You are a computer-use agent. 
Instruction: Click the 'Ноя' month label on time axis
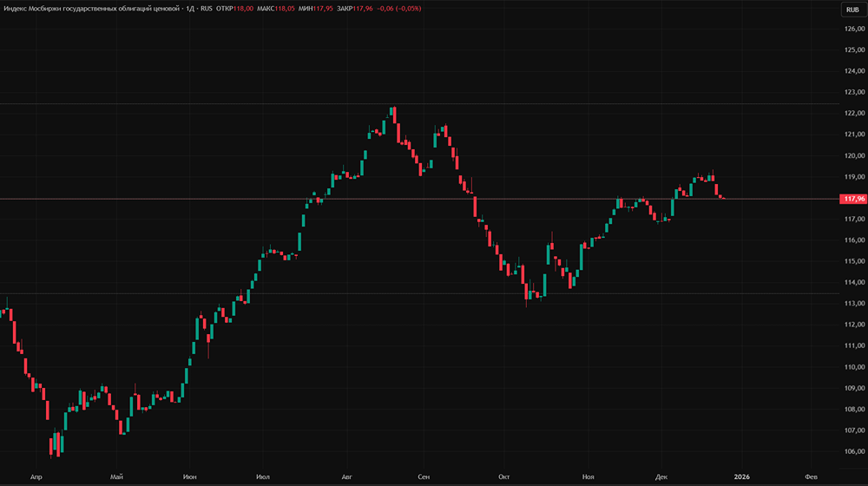588,476
